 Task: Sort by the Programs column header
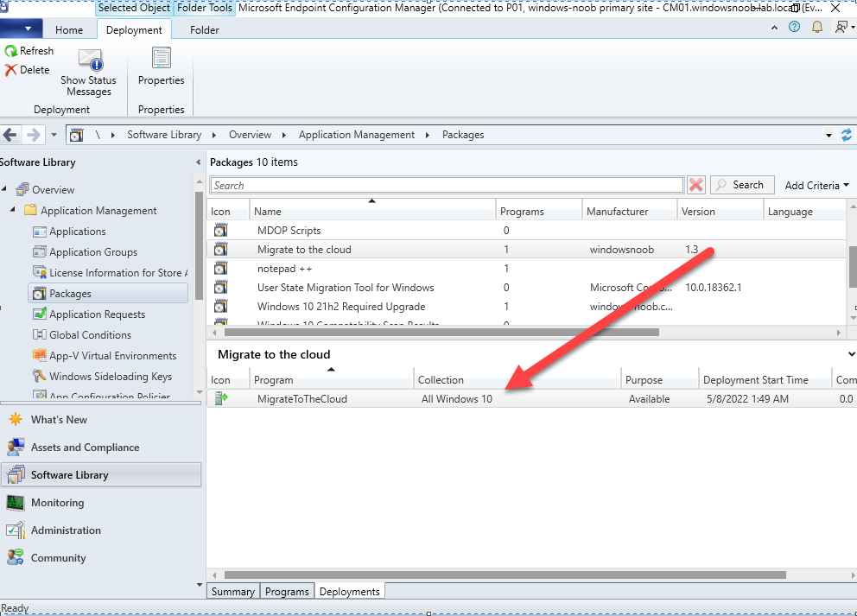point(538,211)
